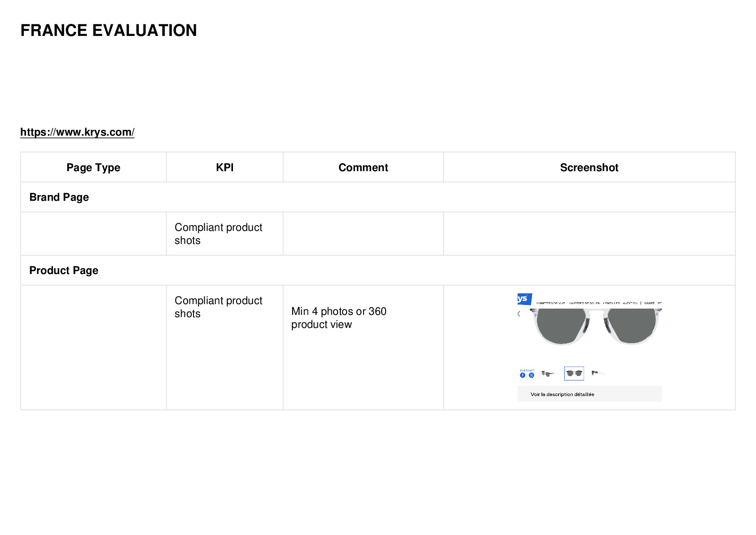Select the highlighted front-view sunglasses thumbnail
The width and height of the screenshot is (756, 535).
click(574, 373)
